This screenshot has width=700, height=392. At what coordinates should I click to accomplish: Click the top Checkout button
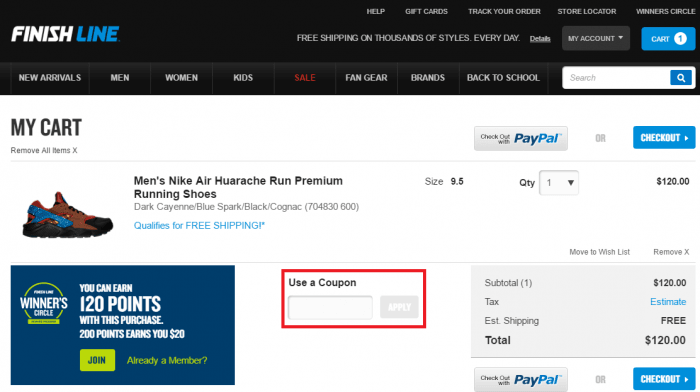tap(664, 138)
